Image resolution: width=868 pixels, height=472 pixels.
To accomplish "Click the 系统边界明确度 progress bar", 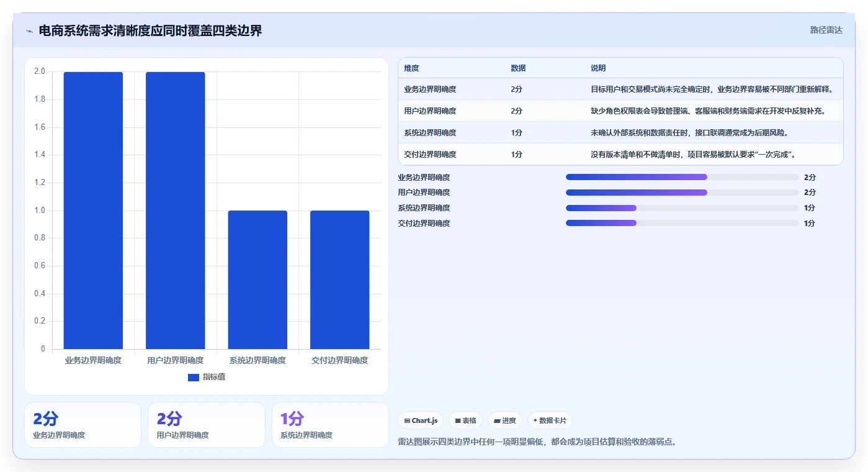I will (x=682, y=207).
